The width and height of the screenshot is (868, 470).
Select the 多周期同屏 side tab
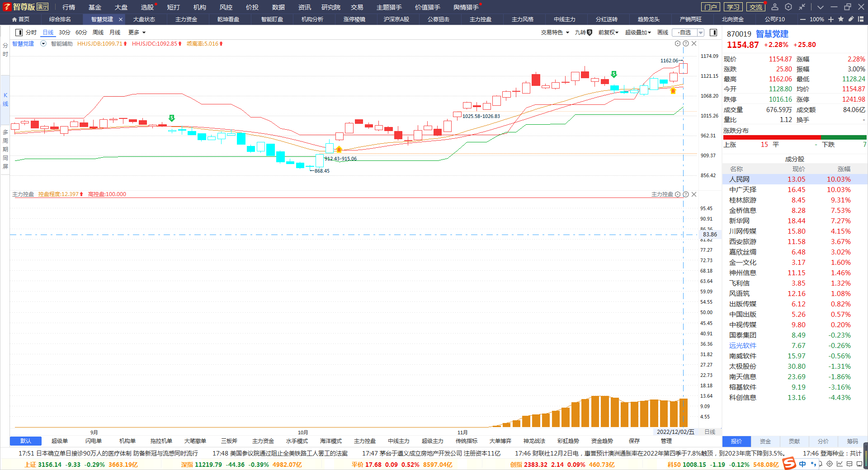(5, 149)
